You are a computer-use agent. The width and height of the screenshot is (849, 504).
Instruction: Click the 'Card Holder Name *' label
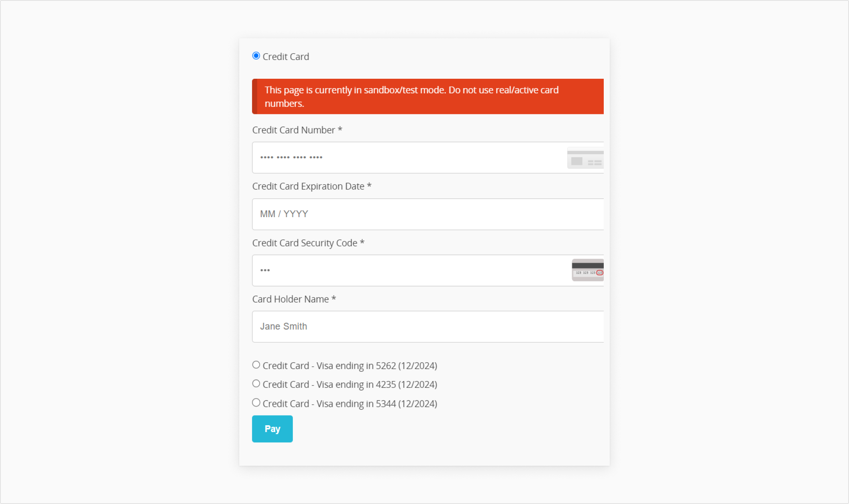(294, 299)
